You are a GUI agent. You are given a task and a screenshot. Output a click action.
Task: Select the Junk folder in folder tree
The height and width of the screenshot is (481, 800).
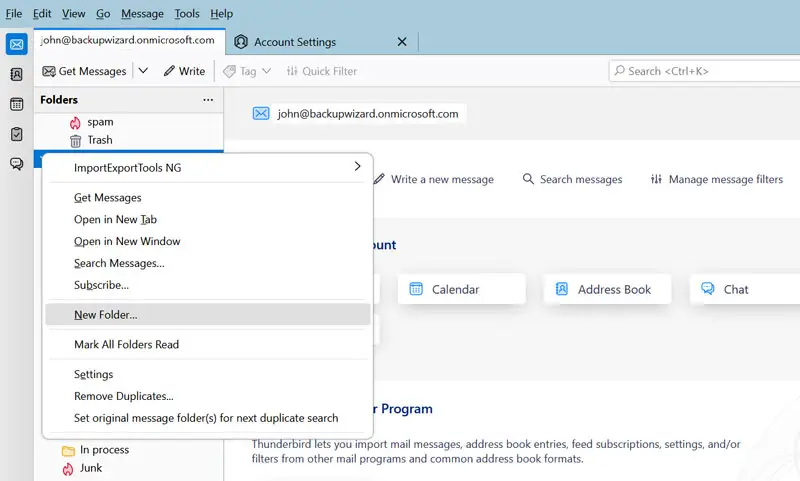[91, 468]
